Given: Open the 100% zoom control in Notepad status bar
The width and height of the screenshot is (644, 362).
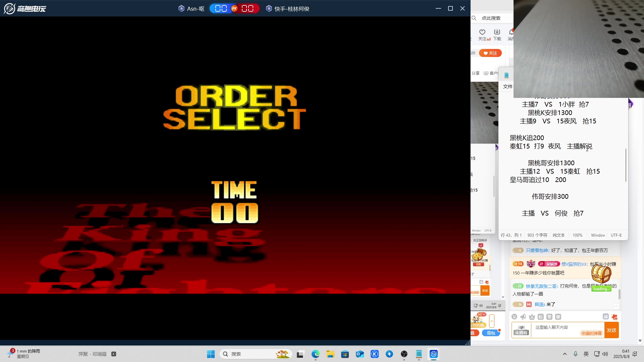Looking at the screenshot, I should 578,235.
